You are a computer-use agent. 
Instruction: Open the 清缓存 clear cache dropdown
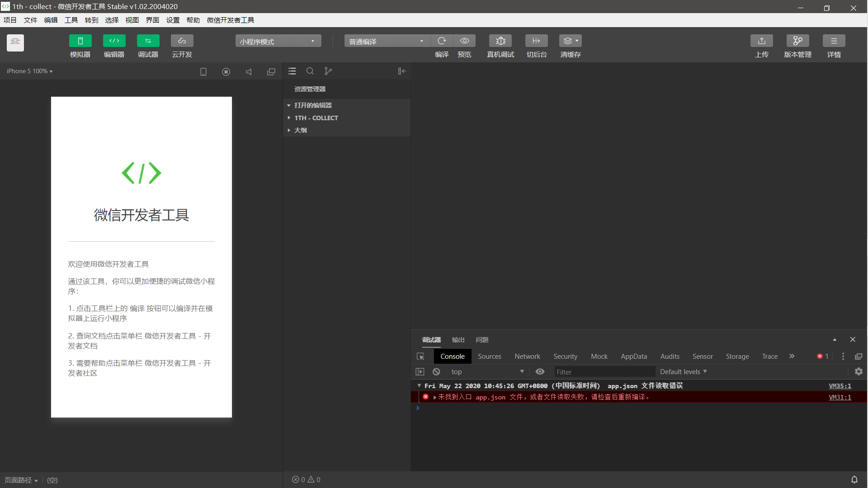click(x=571, y=41)
